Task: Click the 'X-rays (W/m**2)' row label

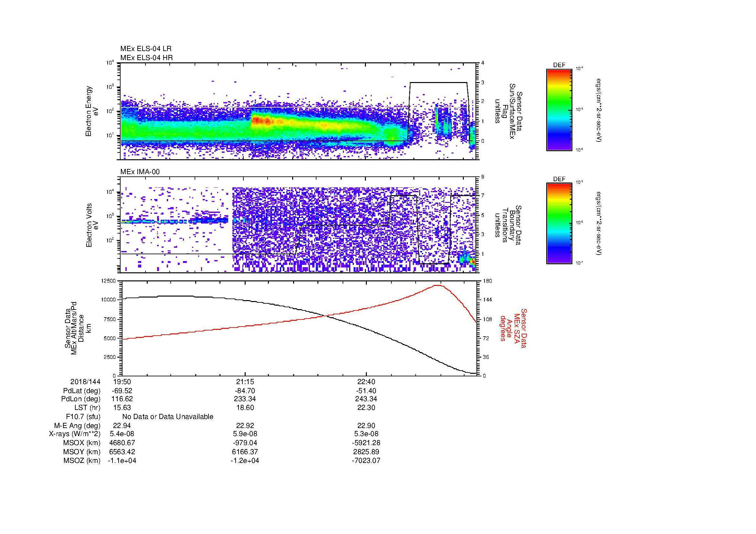Action: (x=74, y=434)
